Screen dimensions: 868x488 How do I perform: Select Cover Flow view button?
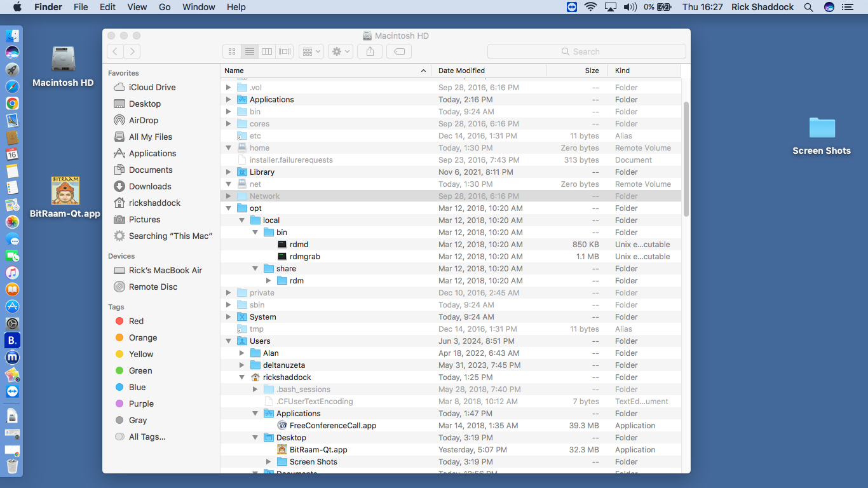(x=285, y=51)
